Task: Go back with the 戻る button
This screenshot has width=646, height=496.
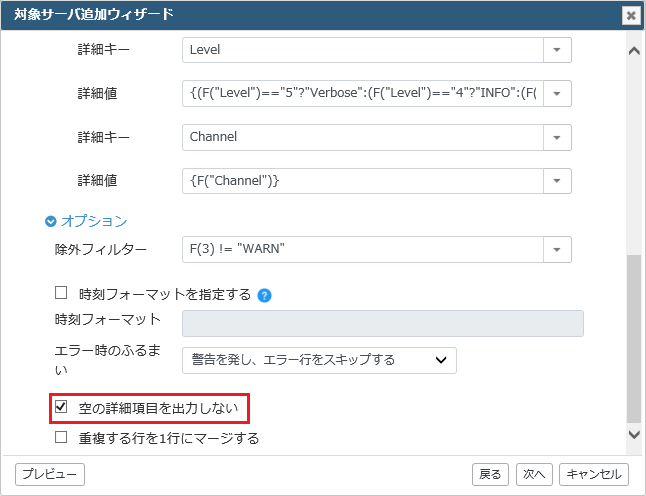Action: pos(490,475)
